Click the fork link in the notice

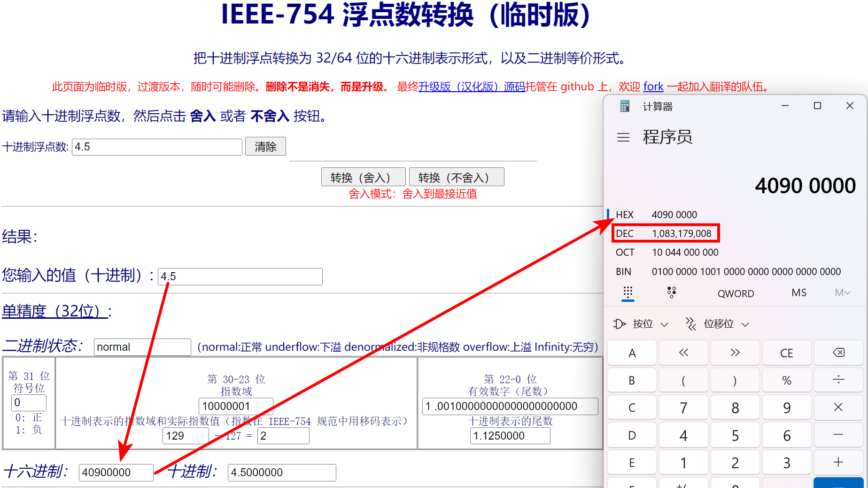pos(653,87)
